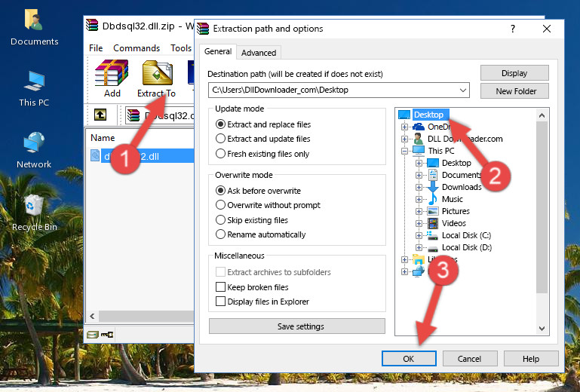Click the Display button
Viewport: 580px width, 392px height.
pyautogui.click(x=514, y=73)
